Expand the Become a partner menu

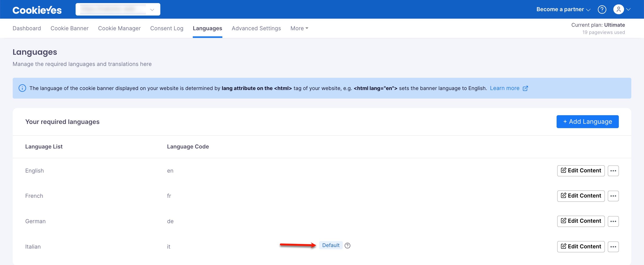563,9
